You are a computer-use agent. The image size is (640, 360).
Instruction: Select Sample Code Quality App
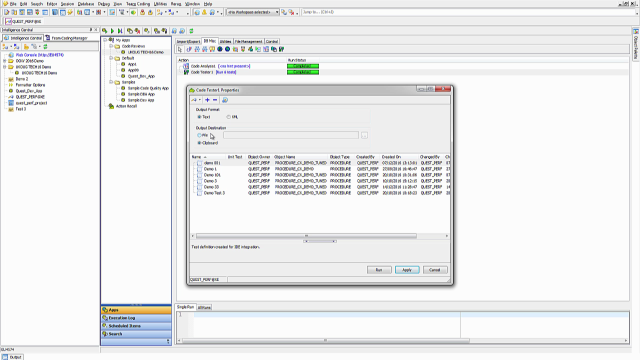pos(148,88)
